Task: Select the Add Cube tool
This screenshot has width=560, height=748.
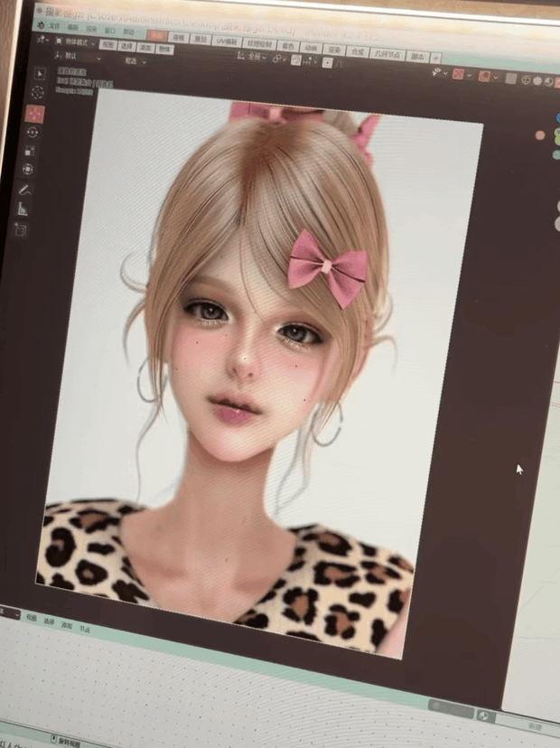Action: click(x=21, y=230)
